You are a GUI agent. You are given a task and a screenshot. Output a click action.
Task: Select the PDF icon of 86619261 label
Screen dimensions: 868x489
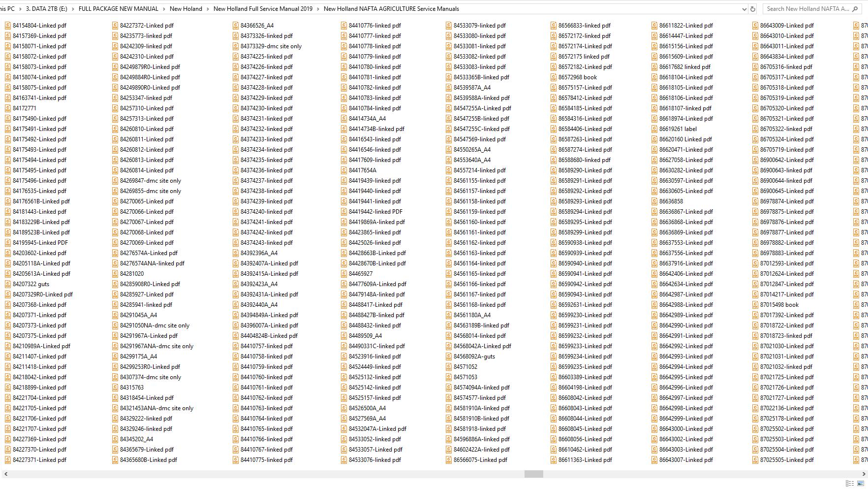[x=654, y=129]
